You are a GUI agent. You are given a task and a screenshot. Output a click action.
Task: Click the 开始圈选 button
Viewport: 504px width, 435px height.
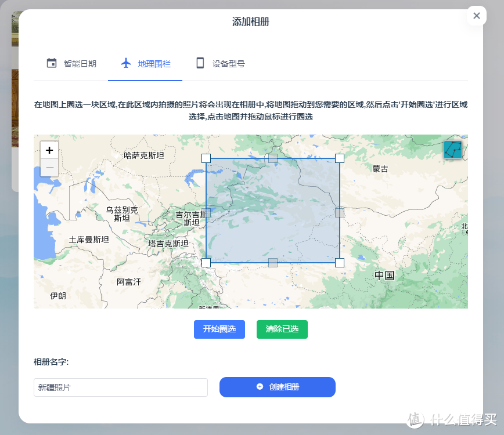point(219,329)
